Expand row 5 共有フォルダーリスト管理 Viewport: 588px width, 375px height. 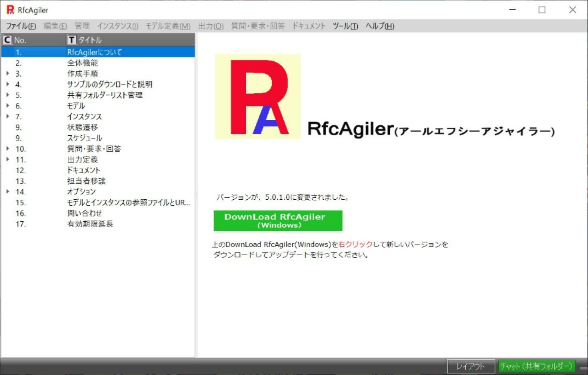pyautogui.click(x=7, y=95)
